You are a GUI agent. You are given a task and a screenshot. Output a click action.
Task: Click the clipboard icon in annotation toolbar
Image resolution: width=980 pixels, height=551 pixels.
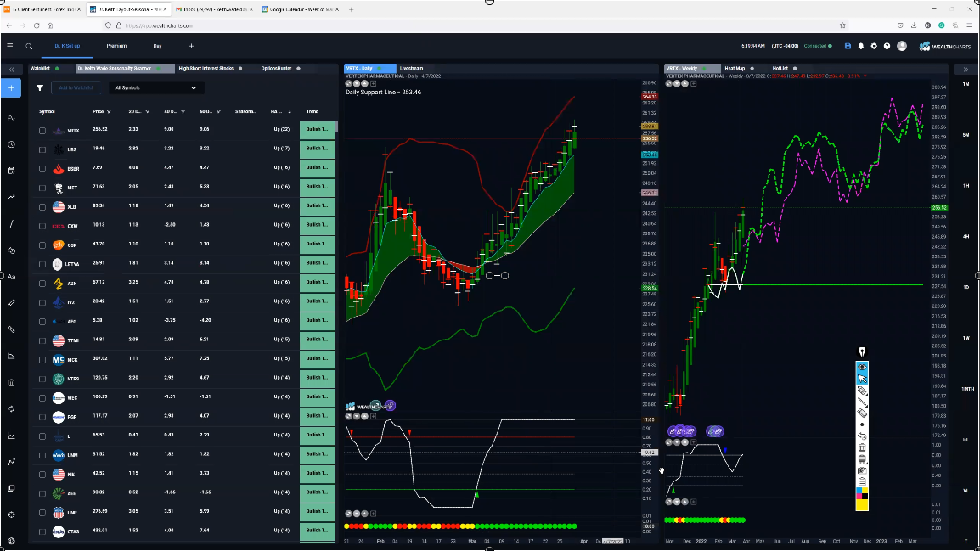862,481
